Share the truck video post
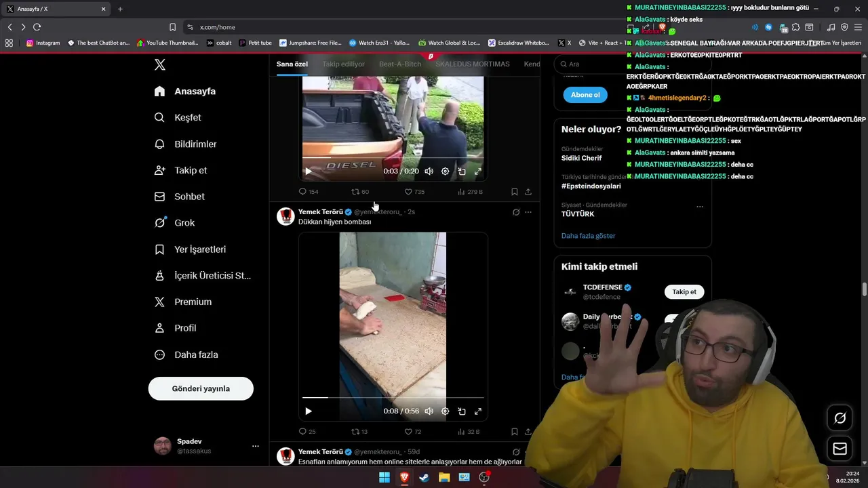The height and width of the screenshot is (488, 868). tap(528, 192)
